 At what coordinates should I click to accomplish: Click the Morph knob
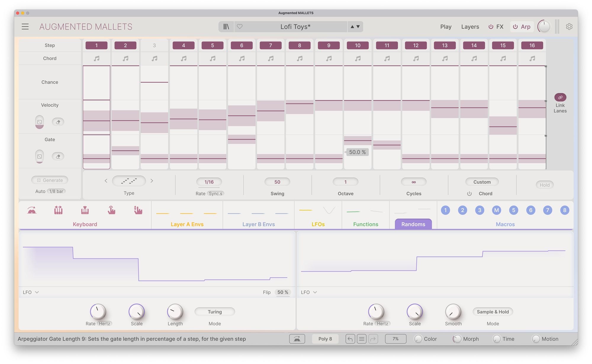[x=457, y=339]
